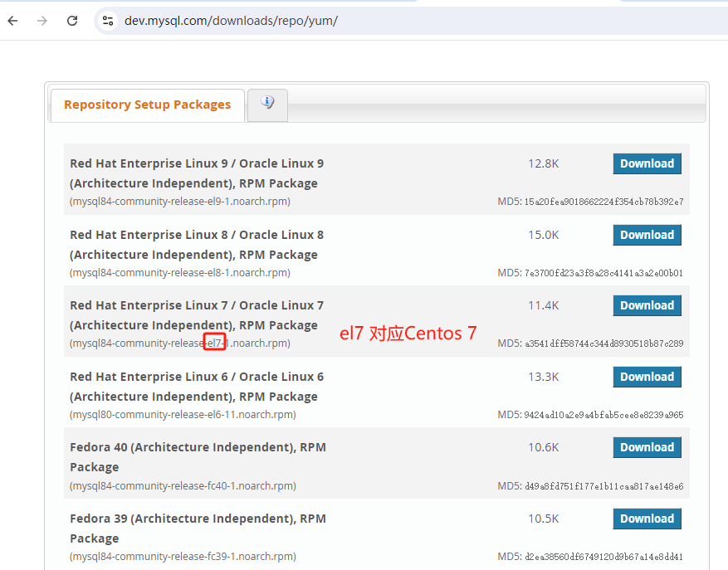Click the MD5 hash starting with d2ea3856
The height and width of the screenshot is (570, 728).
coord(604,557)
